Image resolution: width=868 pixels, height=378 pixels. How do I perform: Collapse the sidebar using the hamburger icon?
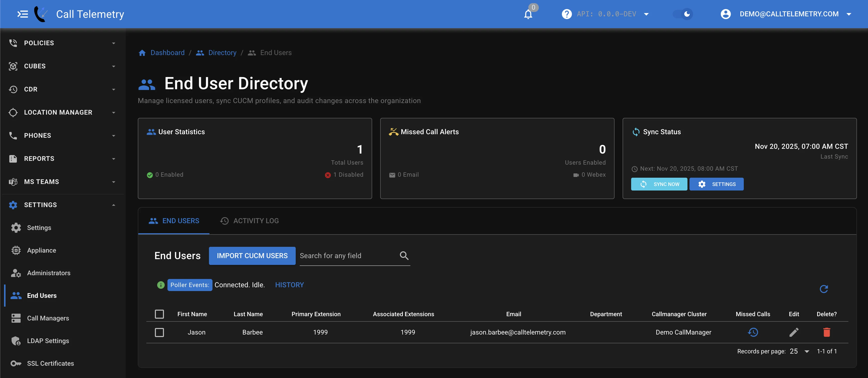pos(22,14)
